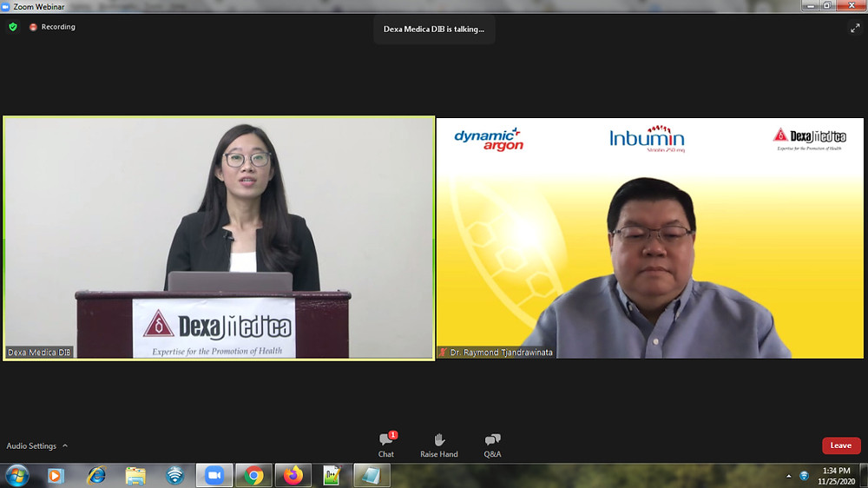Select Dr. Raymond Tjandrawinata video tile
Image resolution: width=868 pixels, height=488 pixels.
650,238
